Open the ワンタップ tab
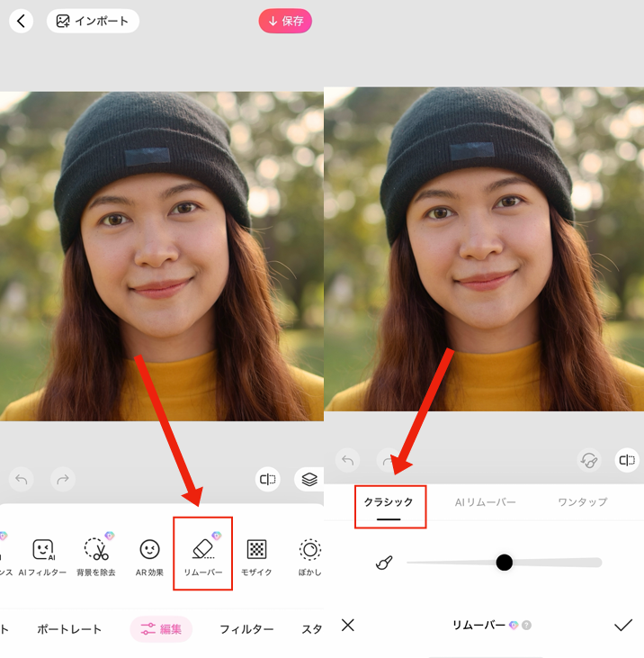This screenshot has width=644, height=658. 582,502
